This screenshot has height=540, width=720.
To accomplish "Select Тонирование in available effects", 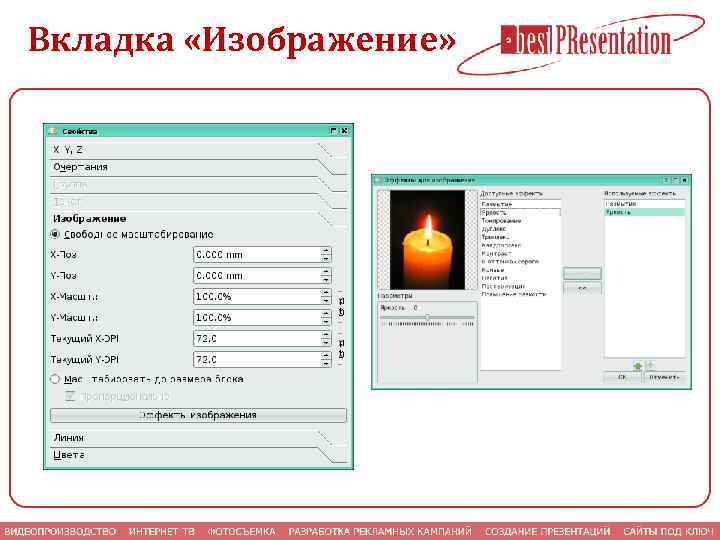I will (520, 221).
